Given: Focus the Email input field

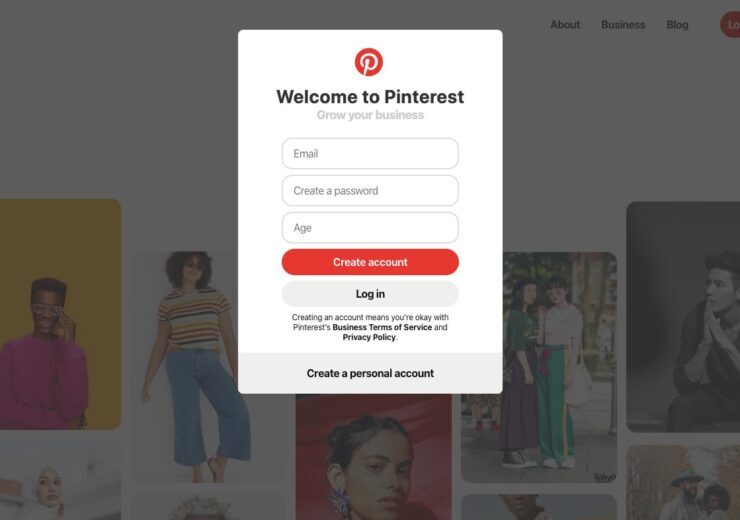Looking at the screenshot, I should click(x=370, y=153).
